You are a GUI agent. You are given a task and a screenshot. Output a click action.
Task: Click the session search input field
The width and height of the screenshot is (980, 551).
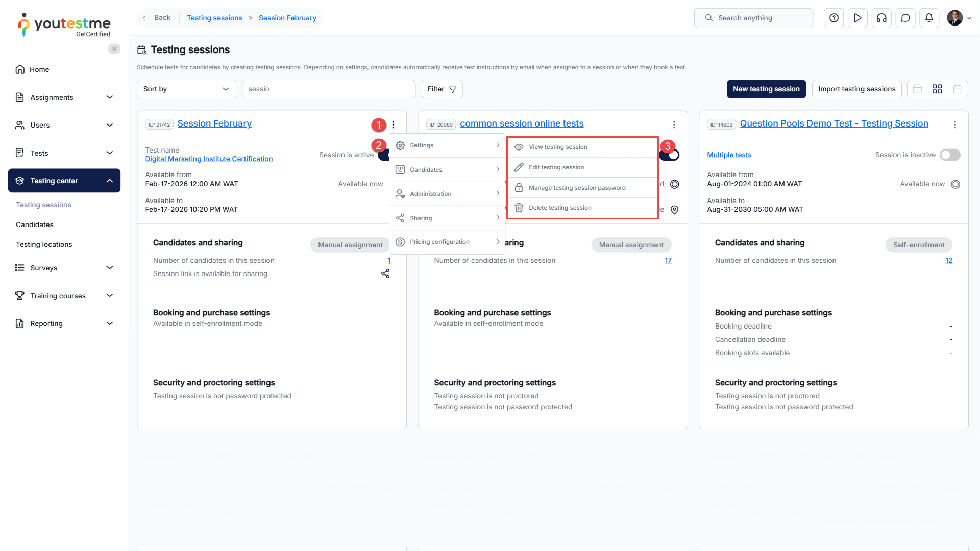coord(328,89)
